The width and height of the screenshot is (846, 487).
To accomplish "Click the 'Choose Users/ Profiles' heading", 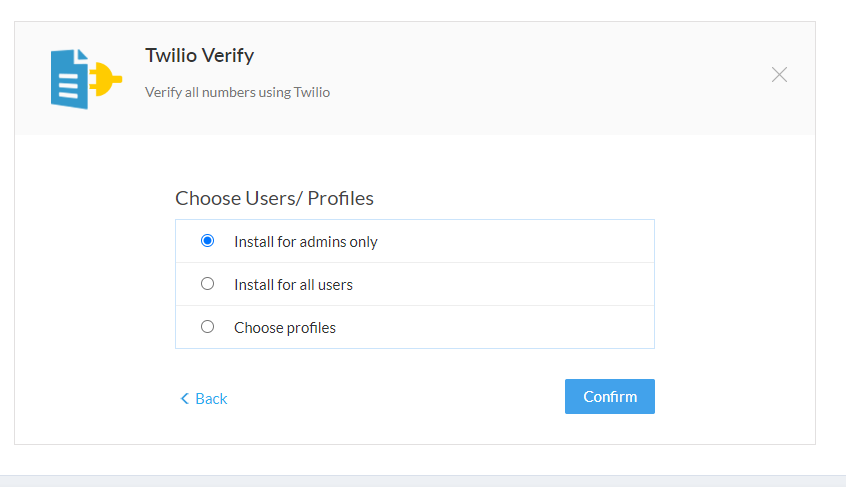I will click(274, 198).
